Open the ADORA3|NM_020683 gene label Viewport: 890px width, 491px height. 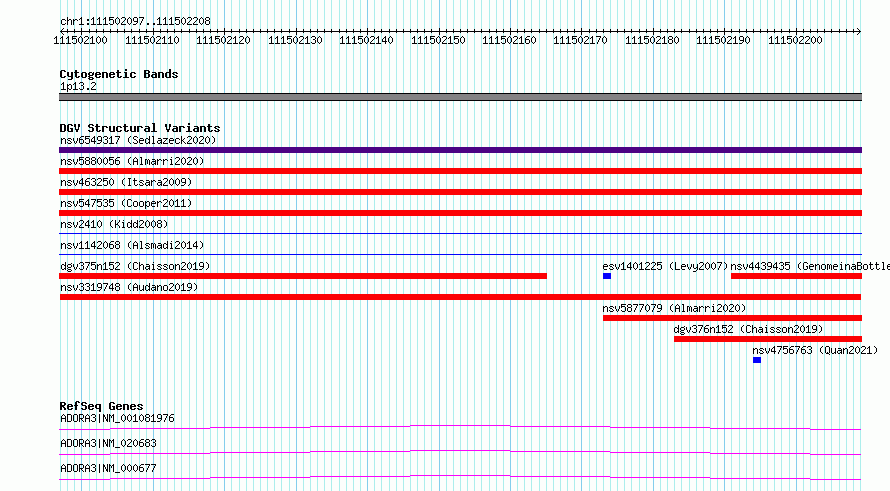pos(108,443)
